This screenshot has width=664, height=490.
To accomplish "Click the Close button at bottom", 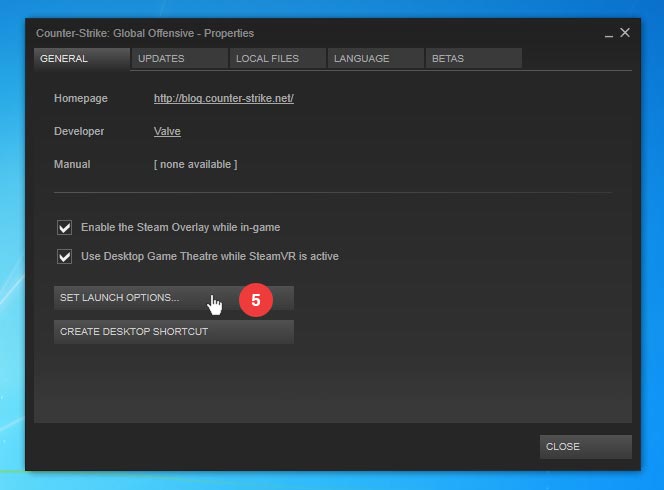I will click(586, 447).
